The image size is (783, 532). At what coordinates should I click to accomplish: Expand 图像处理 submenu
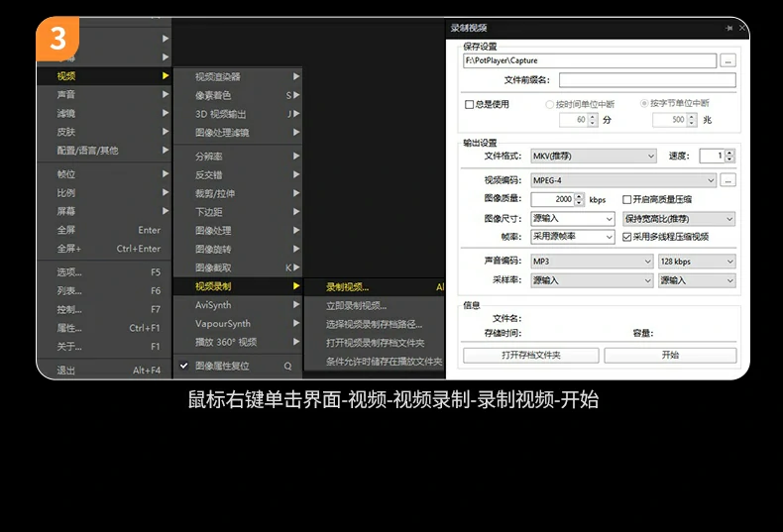click(x=238, y=231)
